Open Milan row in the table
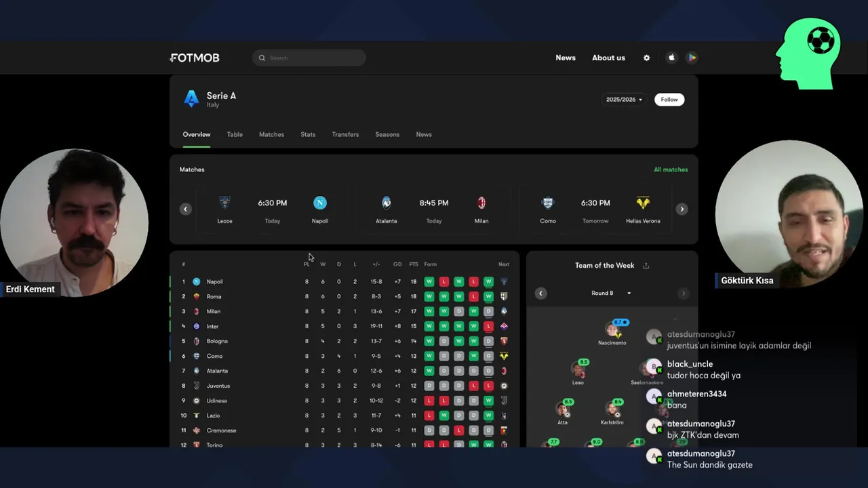 tap(344, 311)
